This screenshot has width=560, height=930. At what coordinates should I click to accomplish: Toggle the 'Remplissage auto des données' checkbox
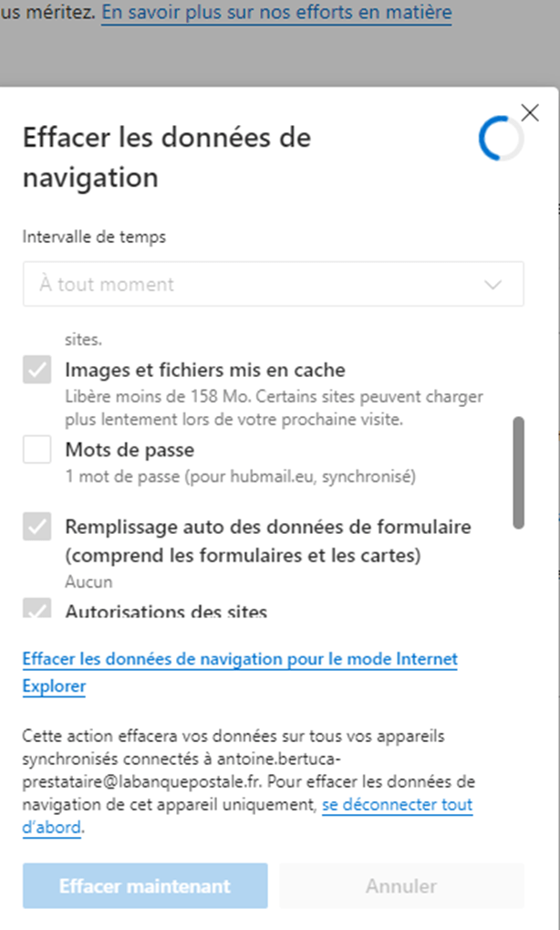tap(37, 528)
